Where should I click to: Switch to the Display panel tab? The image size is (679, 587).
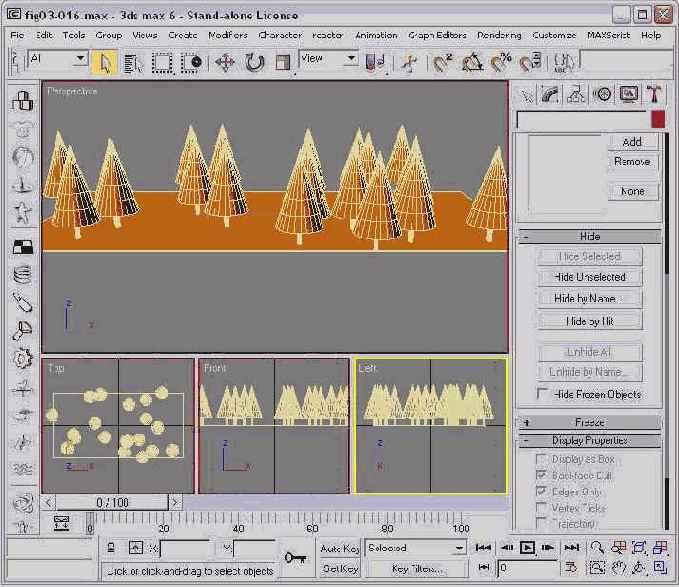pyautogui.click(x=629, y=95)
